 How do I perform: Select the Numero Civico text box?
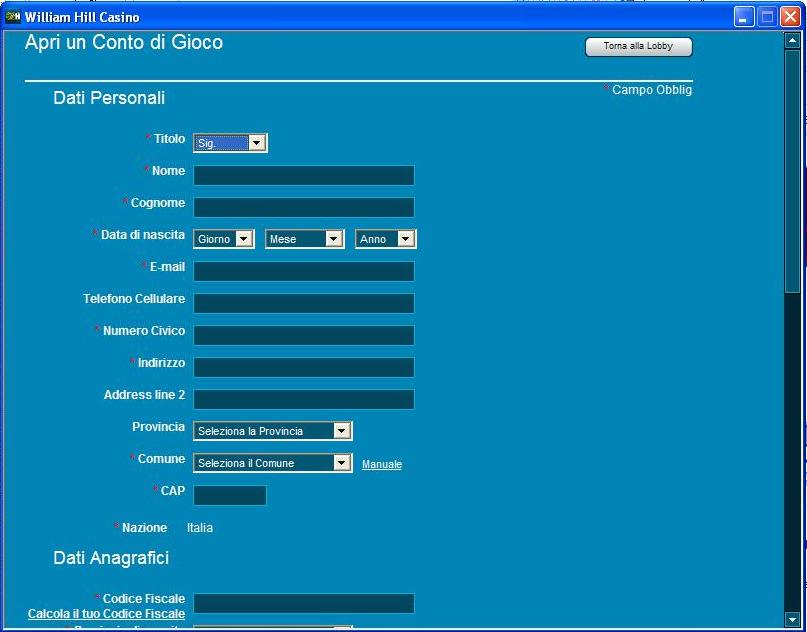click(x=304, y=335)
